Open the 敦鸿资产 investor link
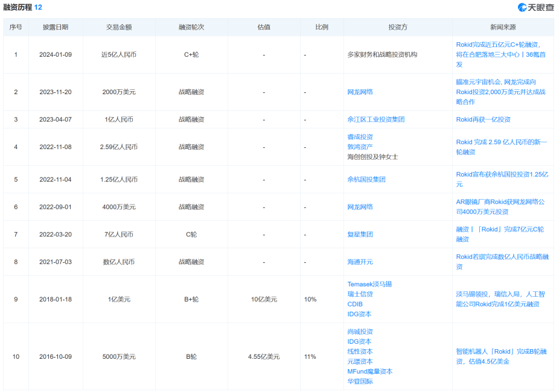This screenshot has width=559, height=392. click(360, 147)
